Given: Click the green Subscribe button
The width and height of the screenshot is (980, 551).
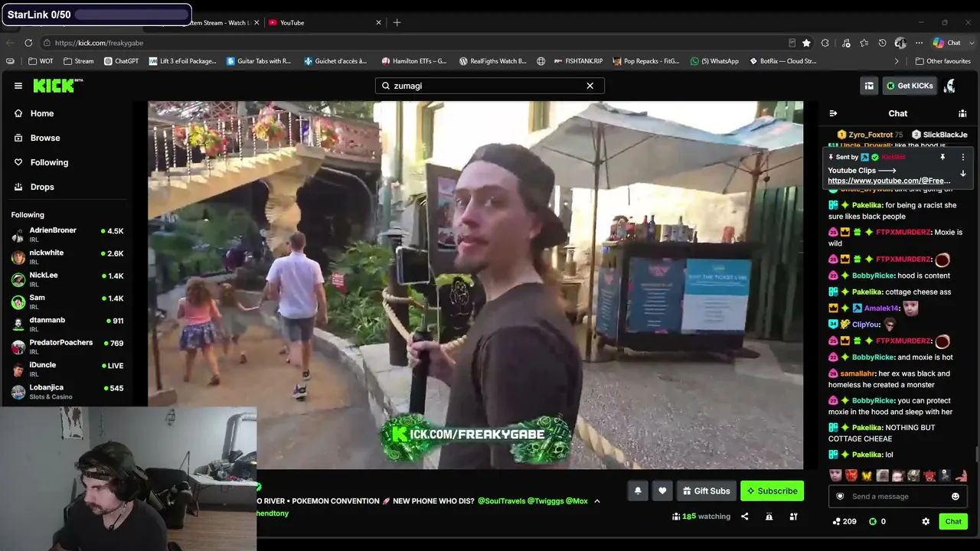Looking at the screenshot, I should [772, 491].
